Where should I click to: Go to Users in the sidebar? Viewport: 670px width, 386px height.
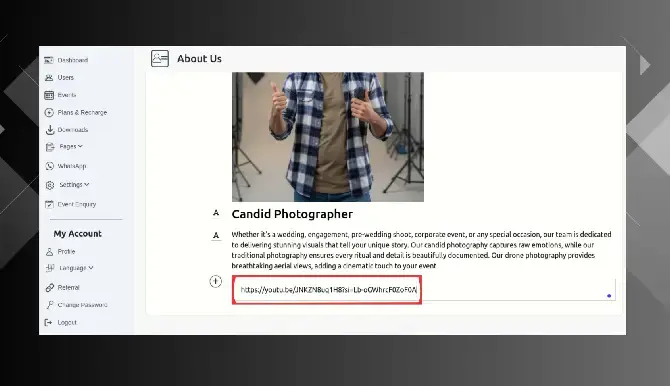point(66,77)
